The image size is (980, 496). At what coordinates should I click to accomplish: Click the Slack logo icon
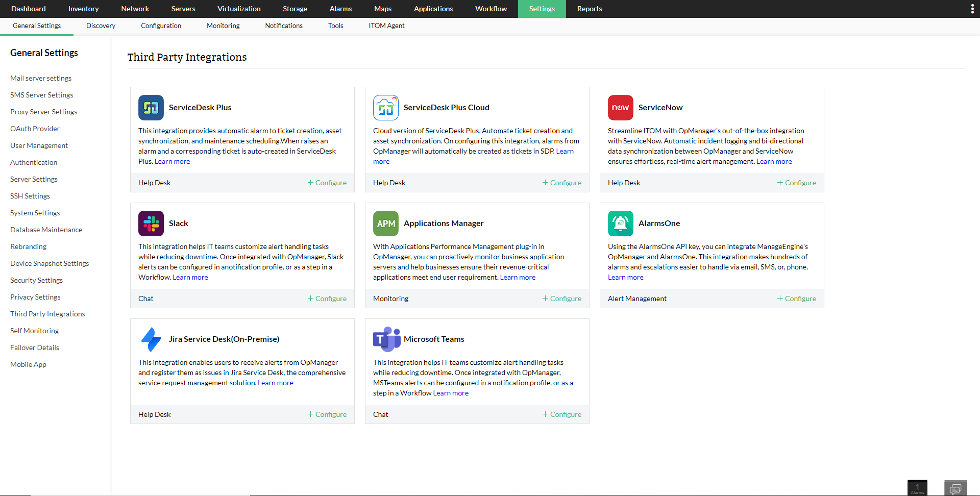pyautogui.click(x=151, y=224)
